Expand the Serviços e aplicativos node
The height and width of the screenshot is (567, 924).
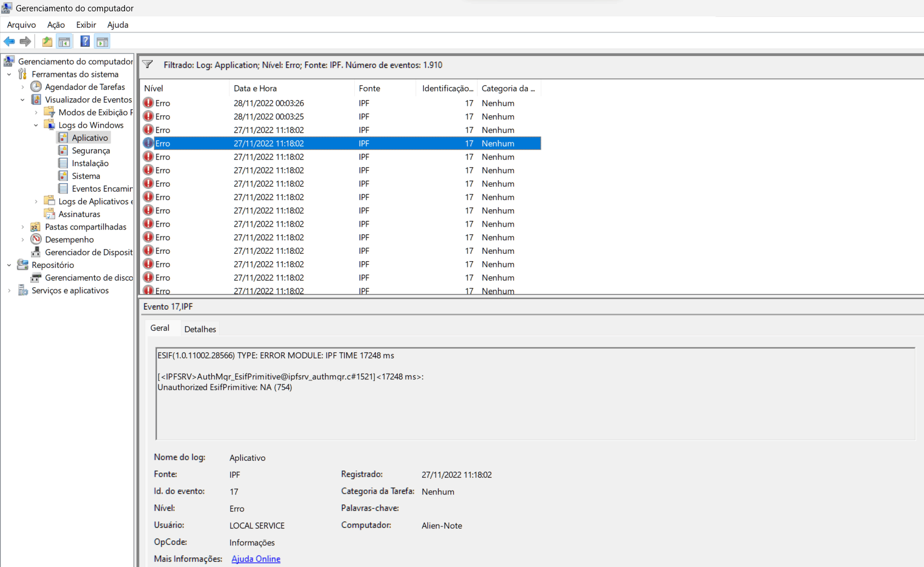tap(9, 290)
